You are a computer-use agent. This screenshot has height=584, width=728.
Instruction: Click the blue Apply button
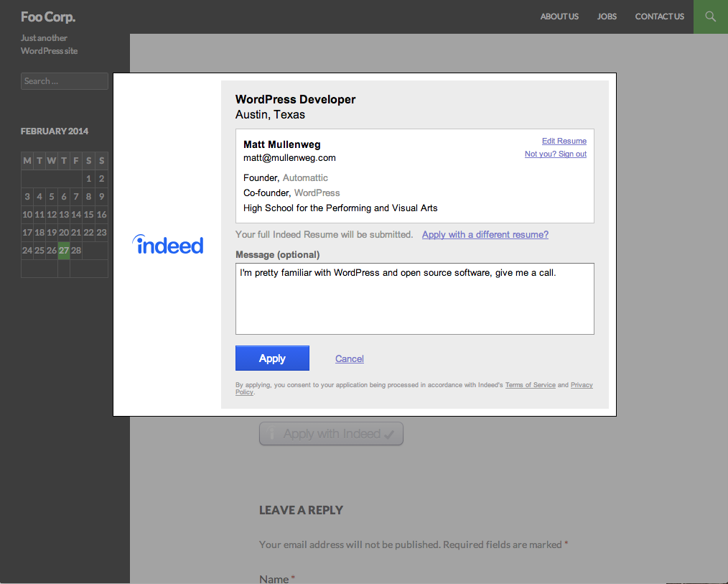[272, 358]
